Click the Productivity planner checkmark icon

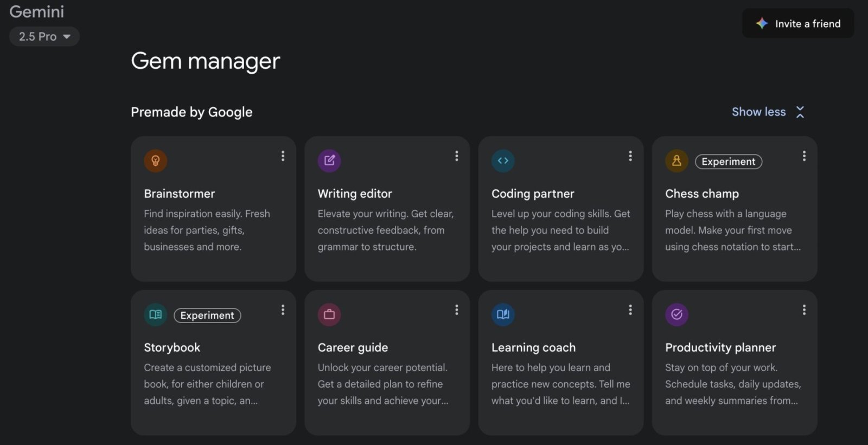pyautogui.click(x=676, y=314)
